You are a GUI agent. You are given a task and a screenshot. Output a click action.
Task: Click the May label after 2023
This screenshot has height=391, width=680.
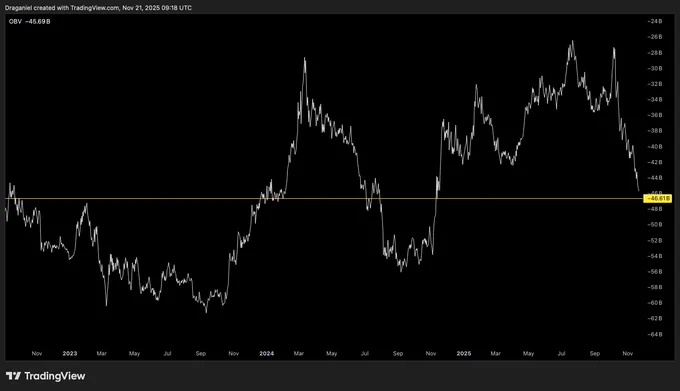coord(134,353)
